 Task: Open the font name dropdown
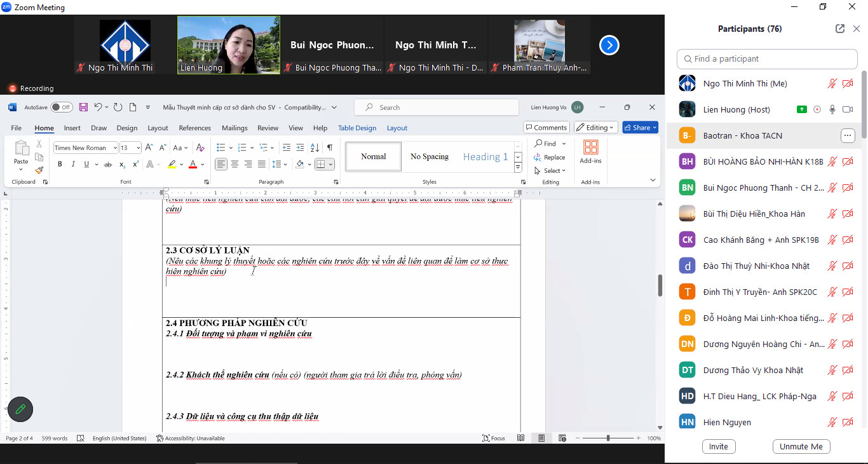click(x=115, y=148)
